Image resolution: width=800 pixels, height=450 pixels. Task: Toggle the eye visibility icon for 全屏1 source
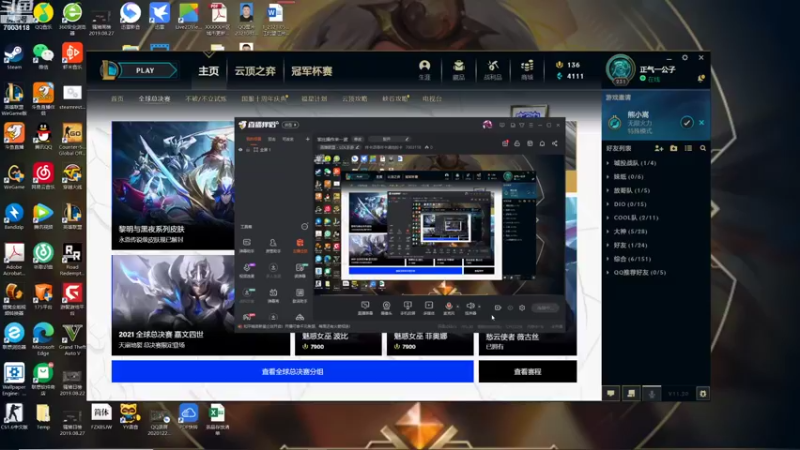241,150
